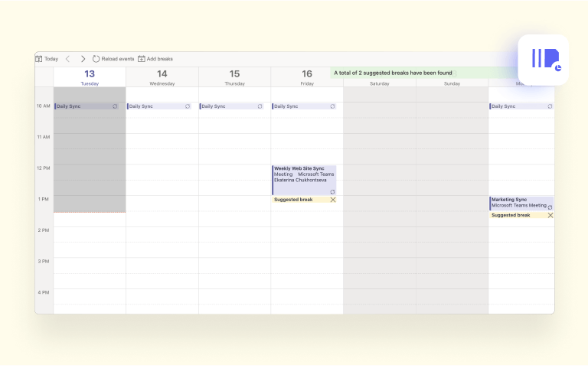
Task: Dismiss Friday's suggested break with X
Action: tap(332, 200)
